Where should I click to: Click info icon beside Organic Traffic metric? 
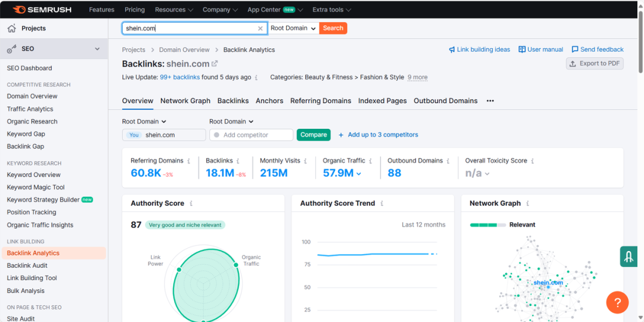[x=370, y=161]
